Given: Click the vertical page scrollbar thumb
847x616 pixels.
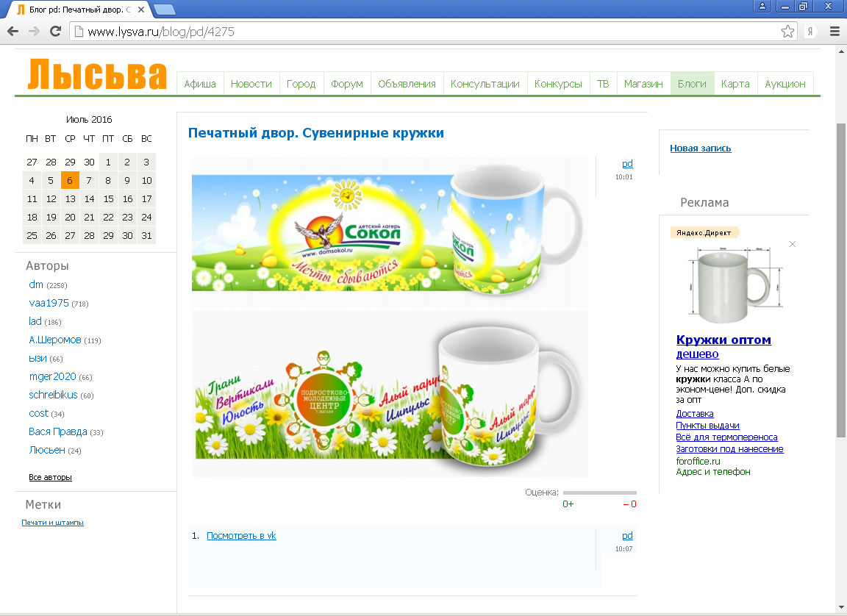Looking at the screenshot, I should (x=841, y=280).
